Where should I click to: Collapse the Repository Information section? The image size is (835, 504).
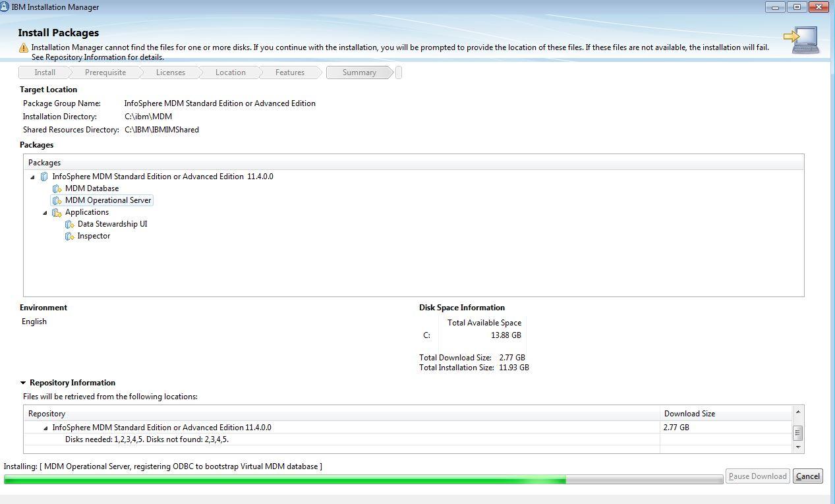pos(23,383)
